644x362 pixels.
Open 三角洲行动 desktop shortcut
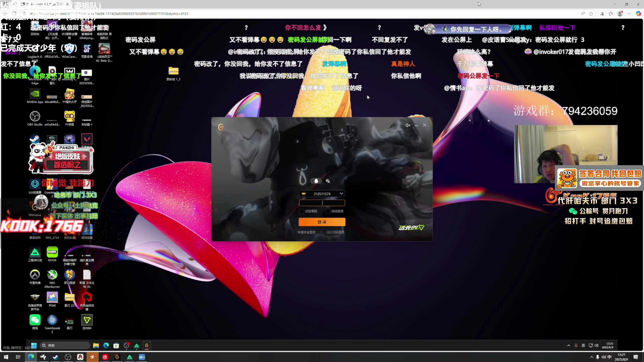point(35,254)
